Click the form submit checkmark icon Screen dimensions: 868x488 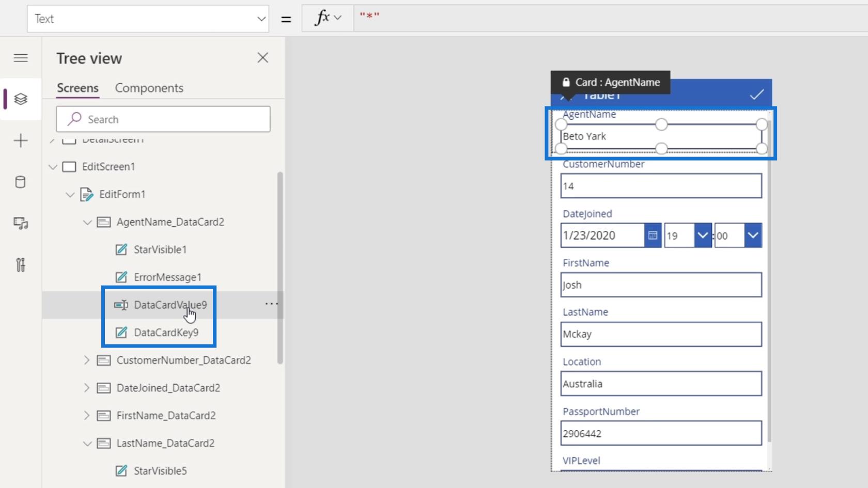pos(756,95)
